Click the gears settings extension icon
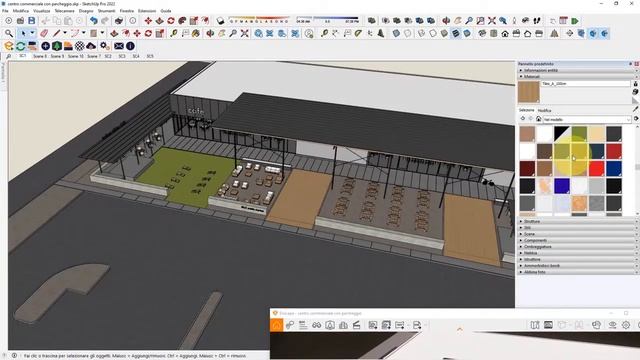 104,46
